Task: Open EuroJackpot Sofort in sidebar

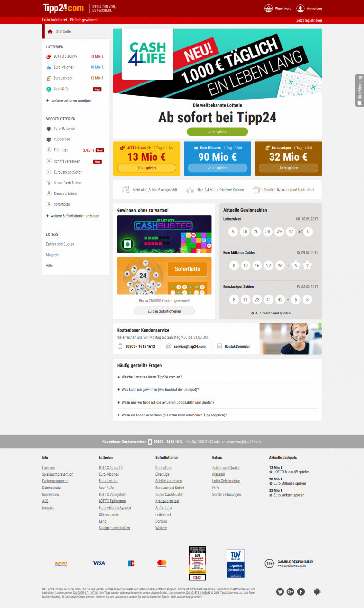Action: click(x=68, y=172)
